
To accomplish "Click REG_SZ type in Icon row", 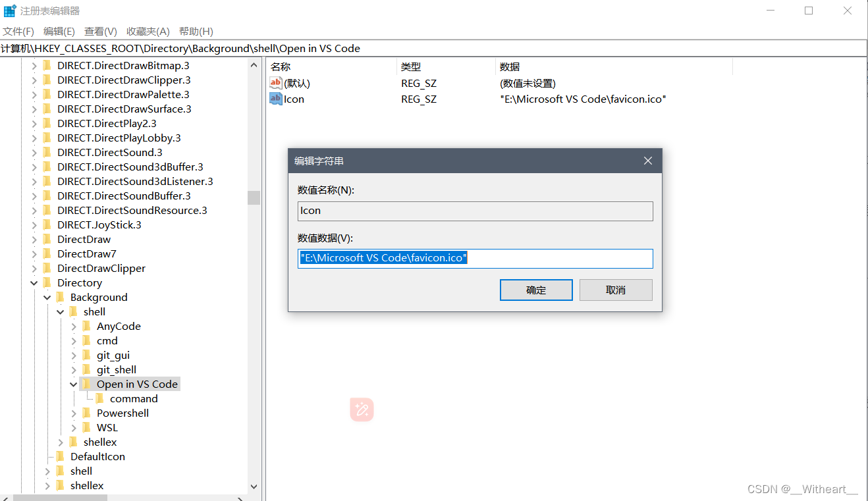I will click(419, 99).
